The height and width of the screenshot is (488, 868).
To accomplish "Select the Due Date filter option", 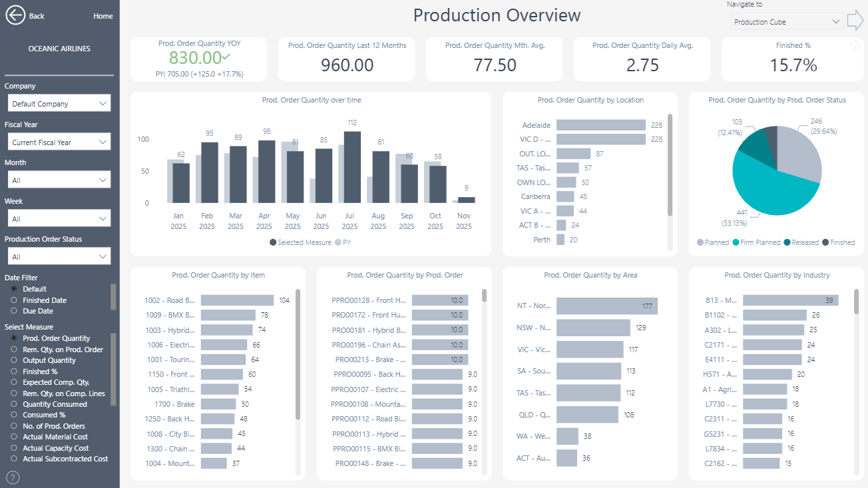I will (13, 311).
